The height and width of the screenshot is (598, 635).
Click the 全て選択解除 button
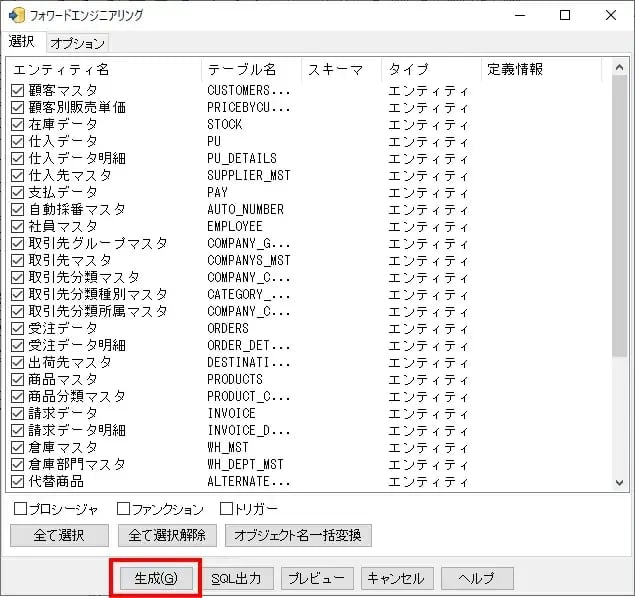point(167,535)
